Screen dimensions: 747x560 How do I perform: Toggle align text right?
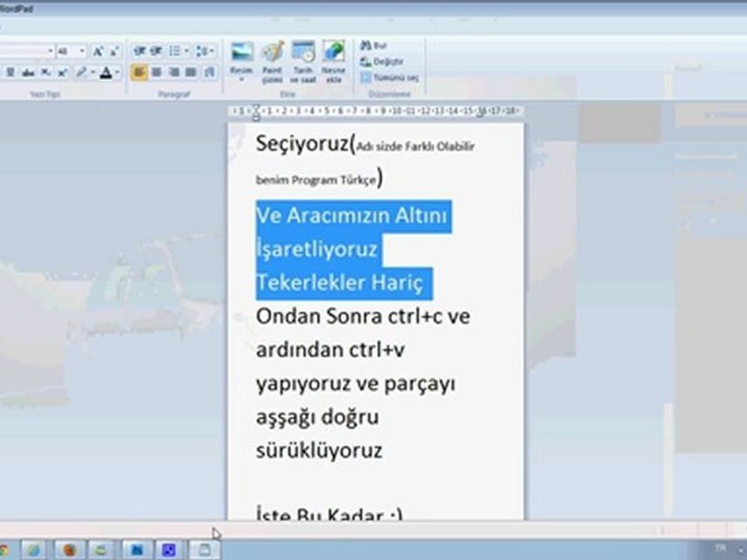tap(174, 72)
